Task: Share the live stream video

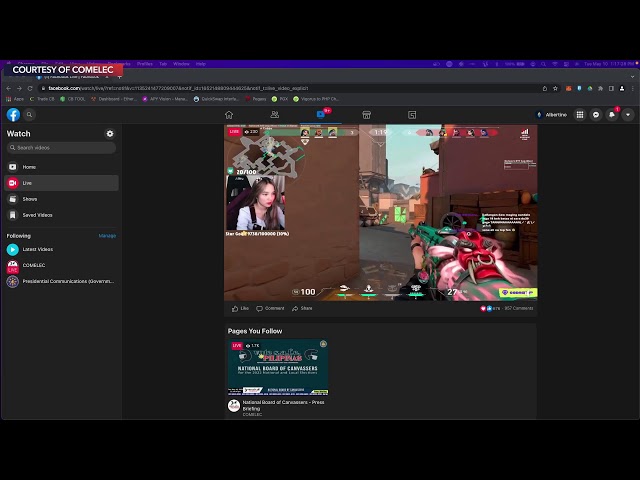Action: (302, 309)
